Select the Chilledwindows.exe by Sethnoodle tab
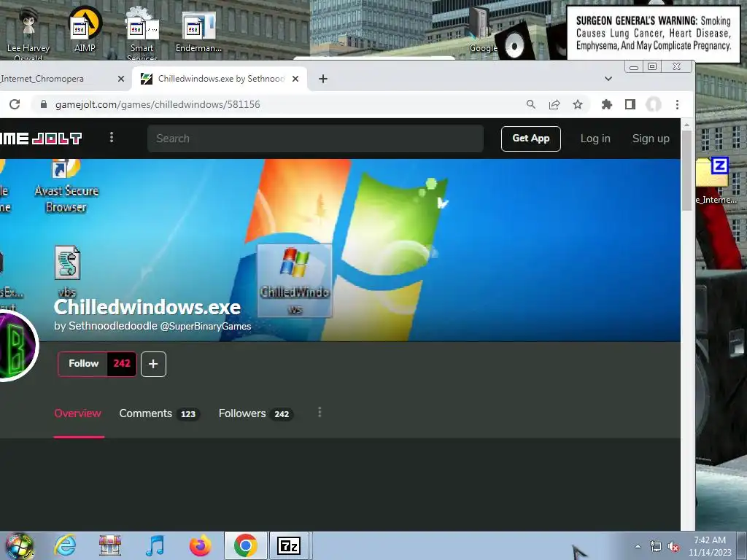 pyautogui.click(x=220, y=79)
